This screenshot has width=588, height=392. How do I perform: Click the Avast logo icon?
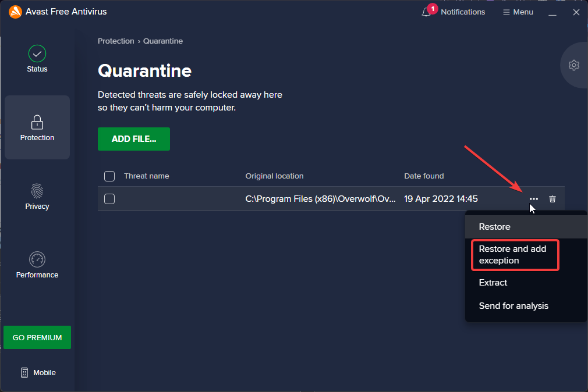15,12
